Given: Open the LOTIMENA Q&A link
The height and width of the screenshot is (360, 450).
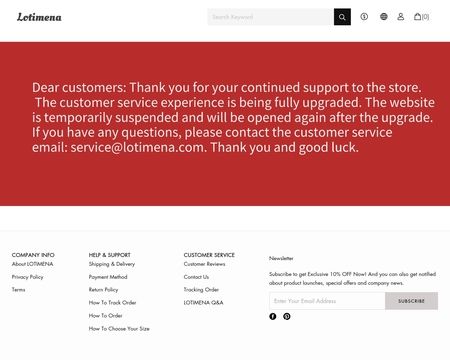Looking at the screenshot, I should pos(203,303).
